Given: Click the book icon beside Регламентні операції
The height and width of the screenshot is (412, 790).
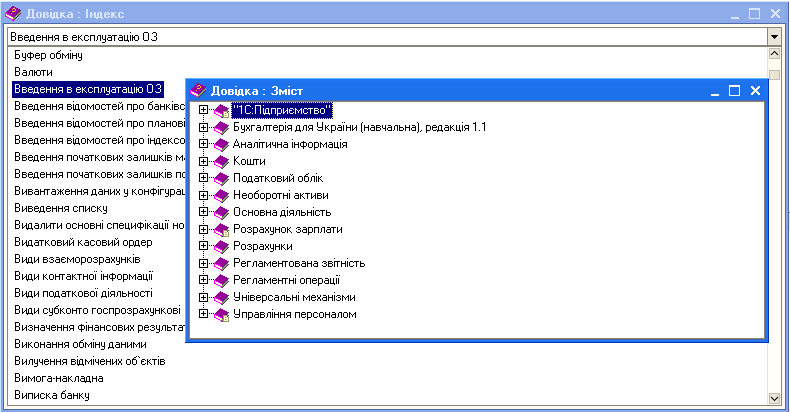Looking at the screenshot, I should pyautogui.click(x=222, y=281).
